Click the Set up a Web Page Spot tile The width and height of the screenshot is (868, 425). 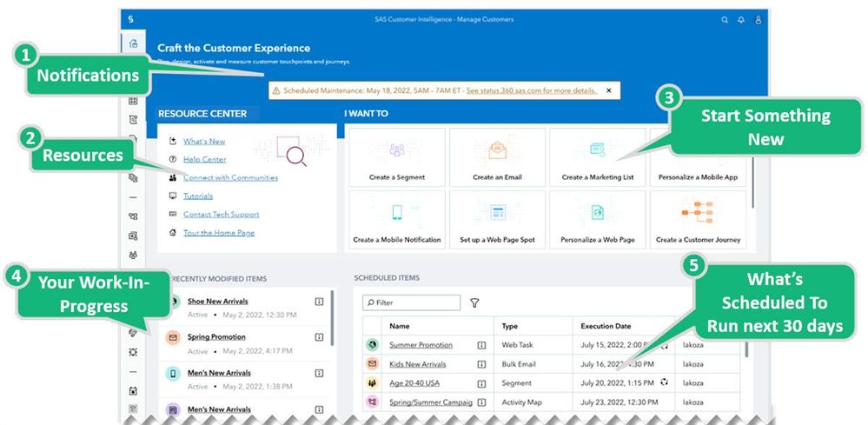tap(495, 220)
